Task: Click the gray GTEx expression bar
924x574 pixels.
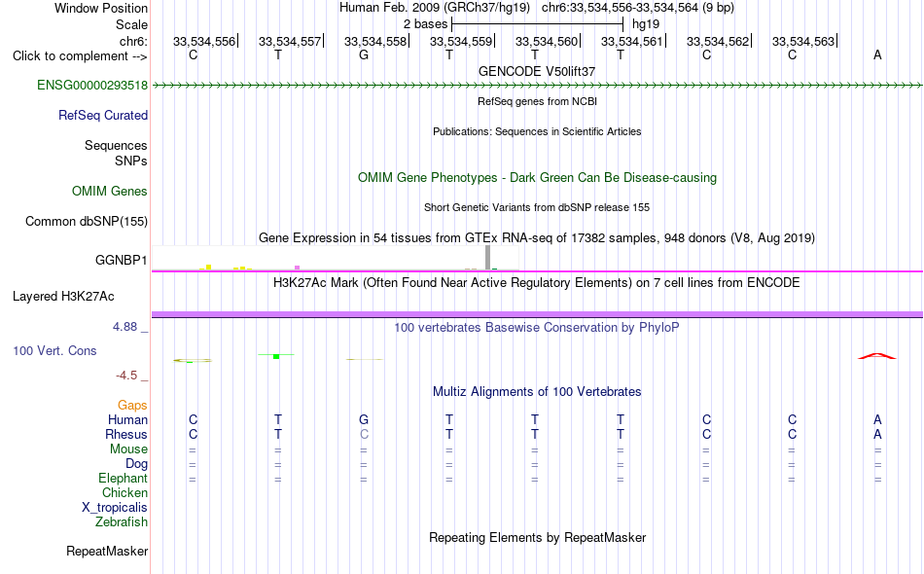Action: pyautogui.click(x=487, y=258)
